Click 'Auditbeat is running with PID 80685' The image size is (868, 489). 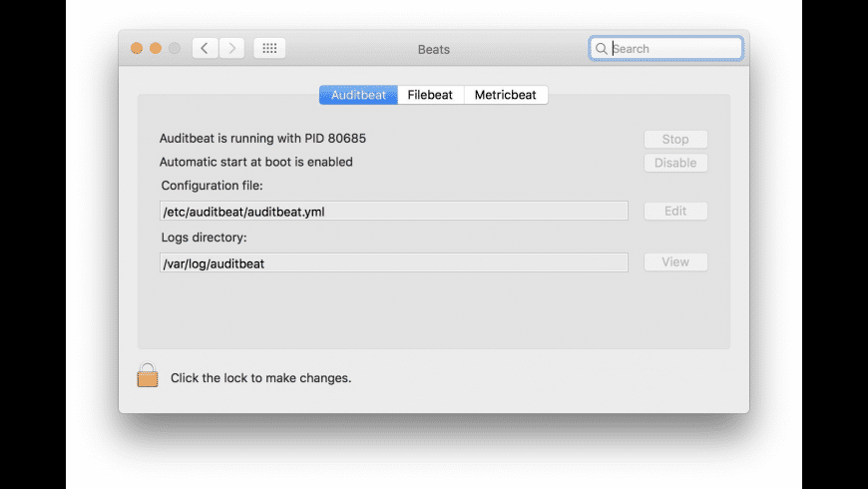[x=262, y=139]
